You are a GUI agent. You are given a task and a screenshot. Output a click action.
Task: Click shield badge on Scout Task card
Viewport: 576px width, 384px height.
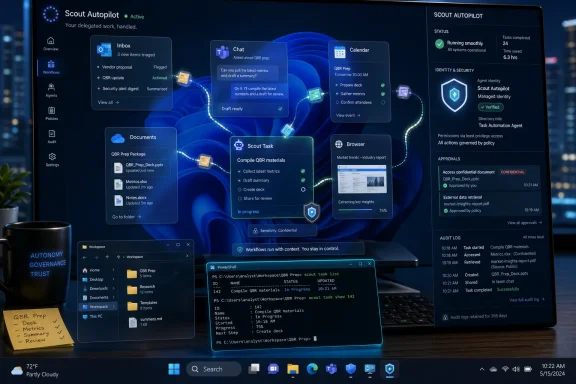(x=312, y=212)
